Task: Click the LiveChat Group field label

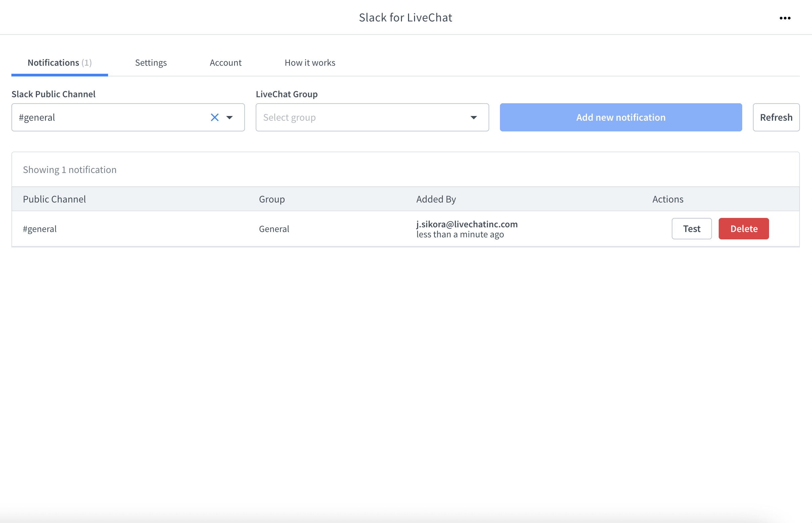Action: (x=287, y=94)
